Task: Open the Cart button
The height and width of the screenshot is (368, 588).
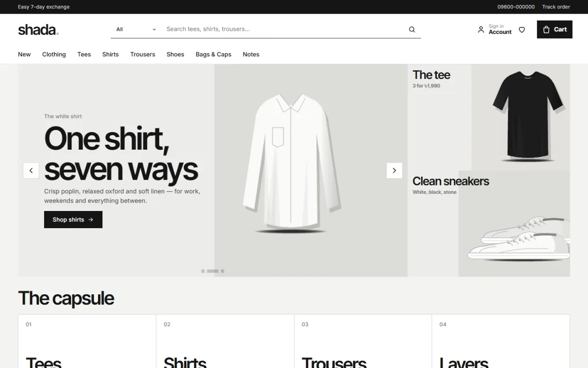Action: (x=555, y=29)
